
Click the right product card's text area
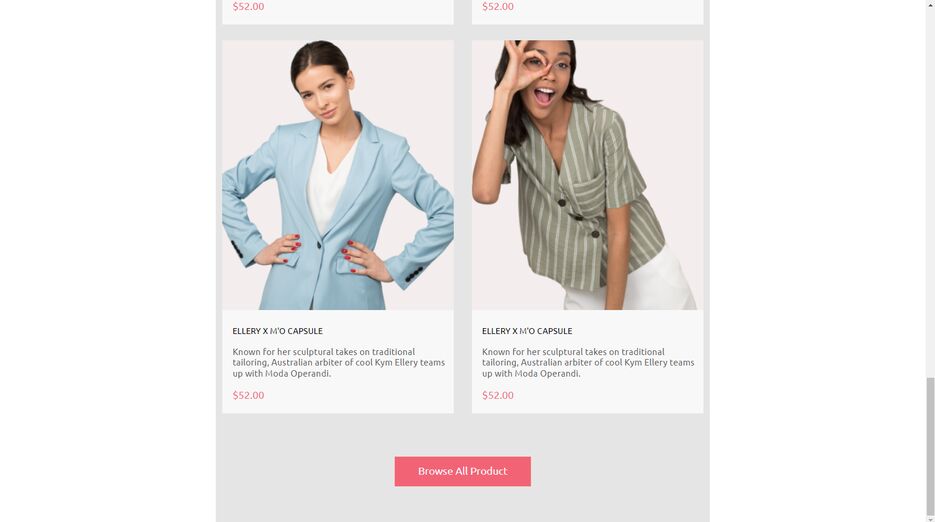click(587, 362)
